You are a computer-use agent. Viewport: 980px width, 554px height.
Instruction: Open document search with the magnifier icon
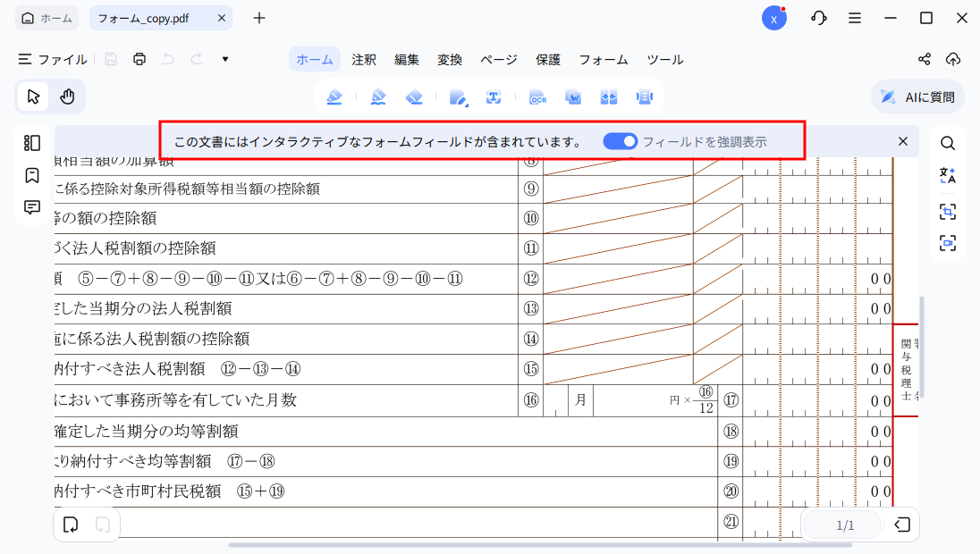(947, 142)
